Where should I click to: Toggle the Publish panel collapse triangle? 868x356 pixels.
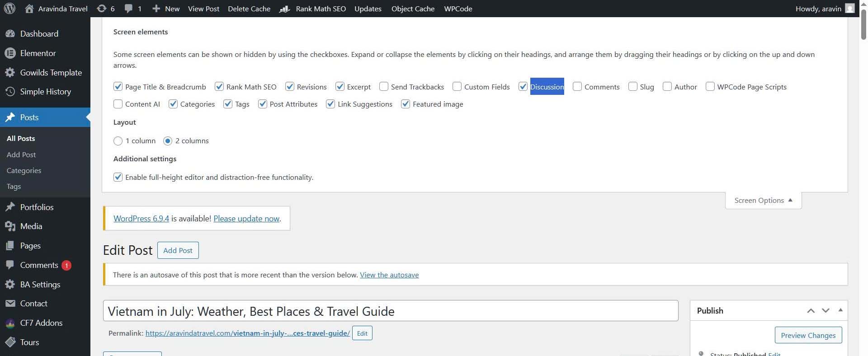tap(840, 310)
